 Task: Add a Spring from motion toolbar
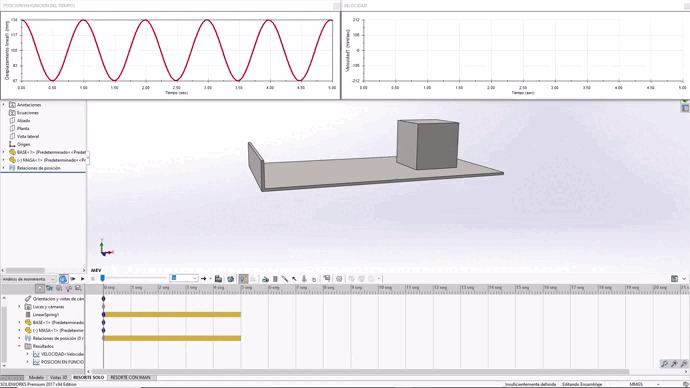click(275, 279)
